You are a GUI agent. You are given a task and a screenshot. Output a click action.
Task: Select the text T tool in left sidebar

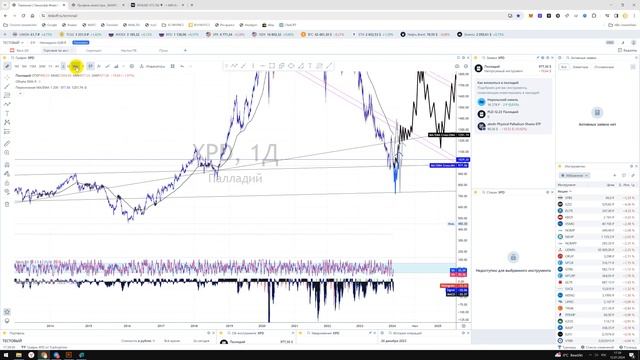[x=7, y=113]
